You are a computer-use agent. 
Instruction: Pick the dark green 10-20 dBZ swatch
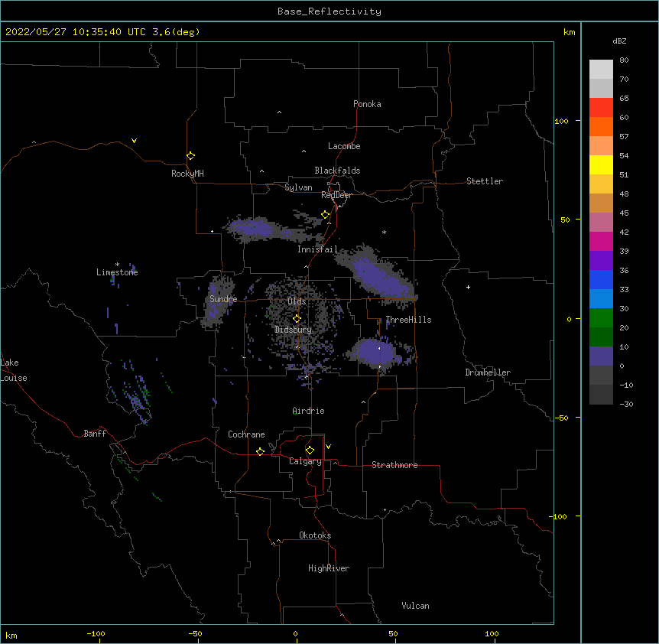(x=601, y=337)
